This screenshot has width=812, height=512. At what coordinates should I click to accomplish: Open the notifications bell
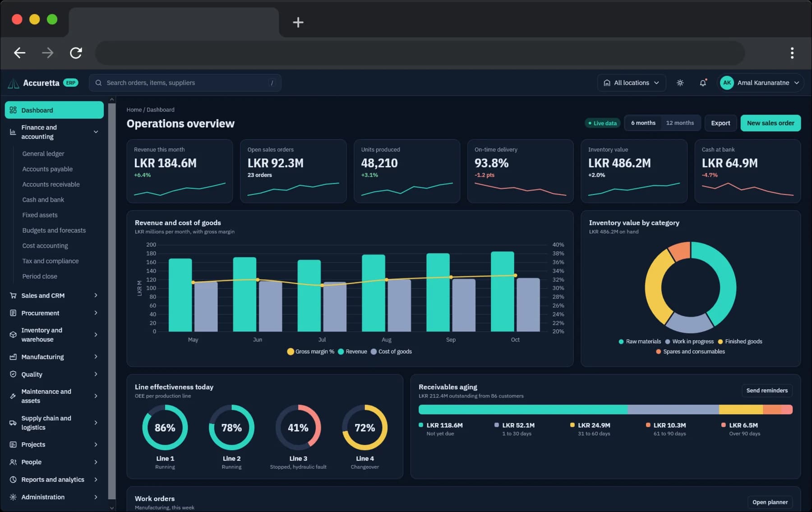703,83
